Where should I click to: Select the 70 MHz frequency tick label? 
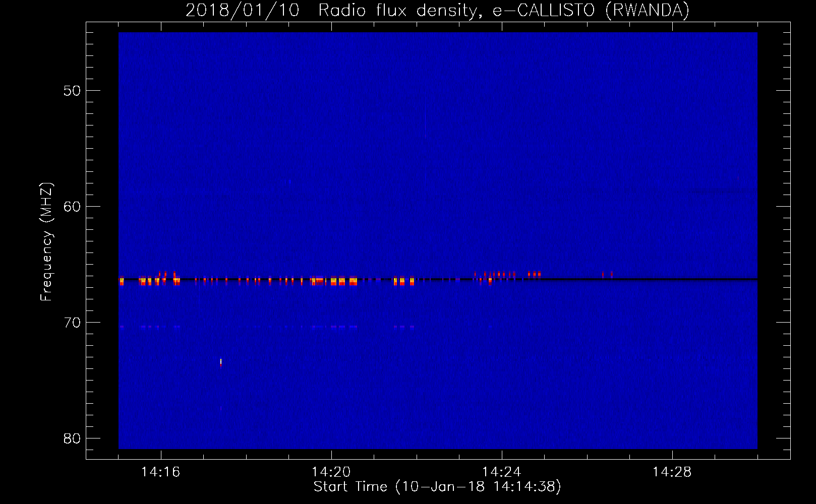pos(72,323)
